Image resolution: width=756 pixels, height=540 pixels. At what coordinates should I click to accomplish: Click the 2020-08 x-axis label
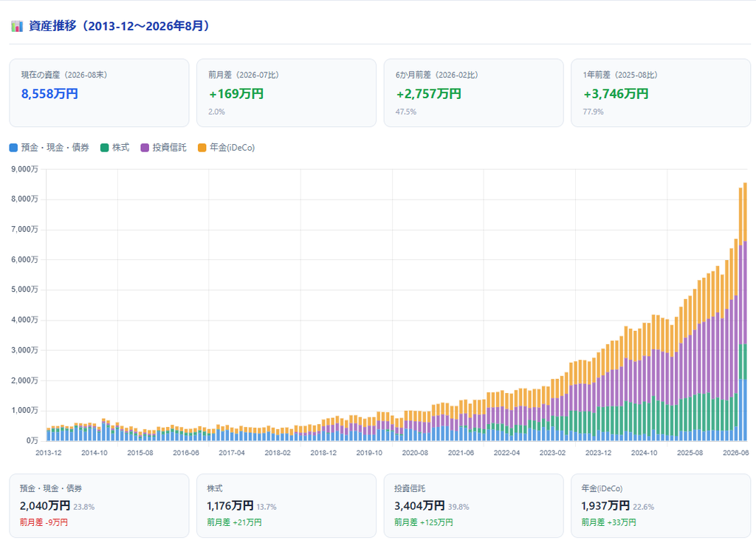pos(415,453)
